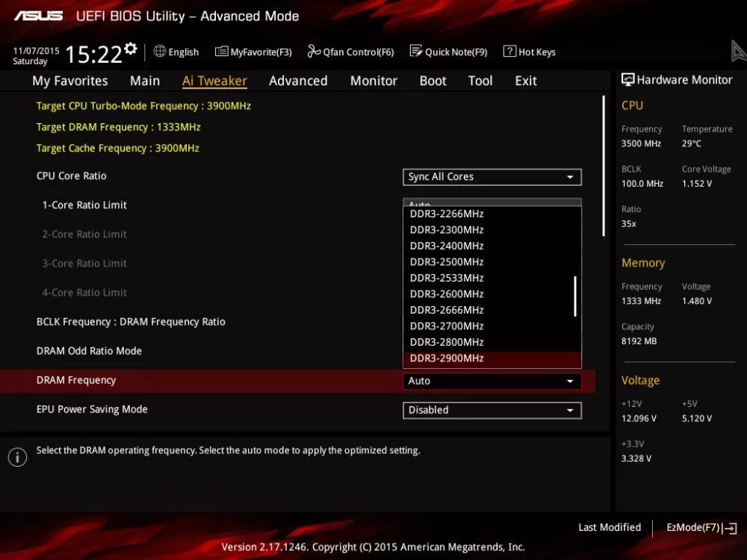This screenshot has width=747, height=560.
Task: Click the globe language icon
Action: tap(160, 51)
